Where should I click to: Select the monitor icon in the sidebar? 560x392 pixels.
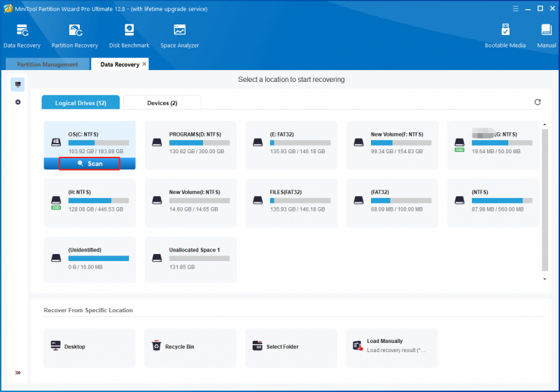[18, 85]
